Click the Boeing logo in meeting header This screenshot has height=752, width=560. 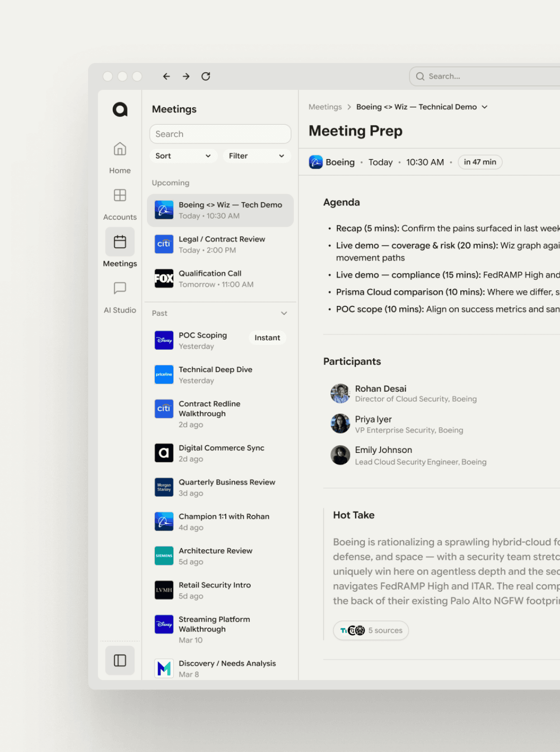pyautogui.click(x=316, y=162)
